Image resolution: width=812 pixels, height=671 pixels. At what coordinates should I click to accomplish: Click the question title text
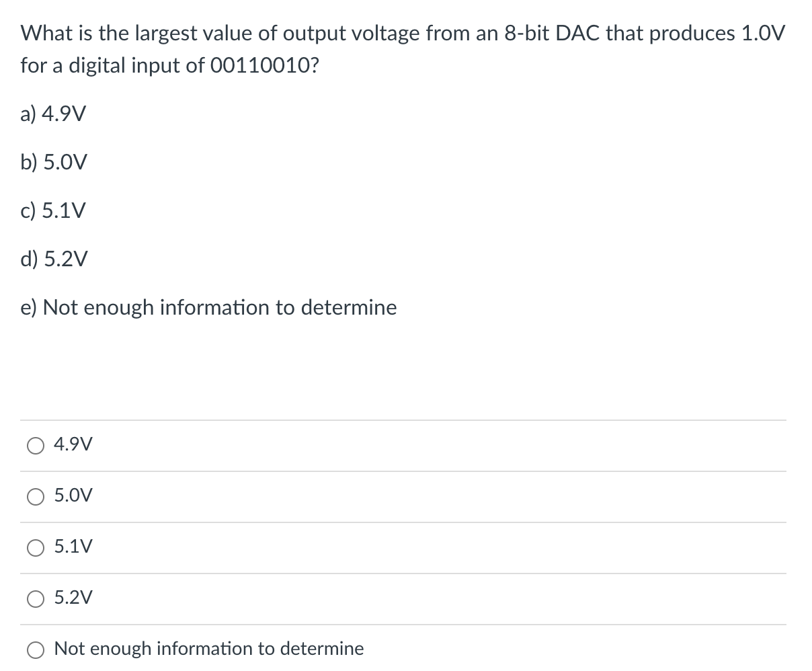pyautogui.click(x=402, y=32)
